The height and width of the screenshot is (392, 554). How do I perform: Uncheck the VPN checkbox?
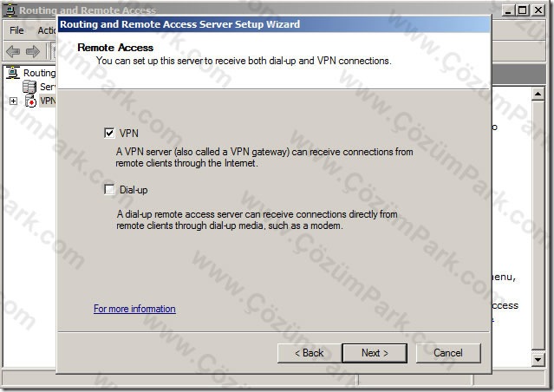click(109, 134)
